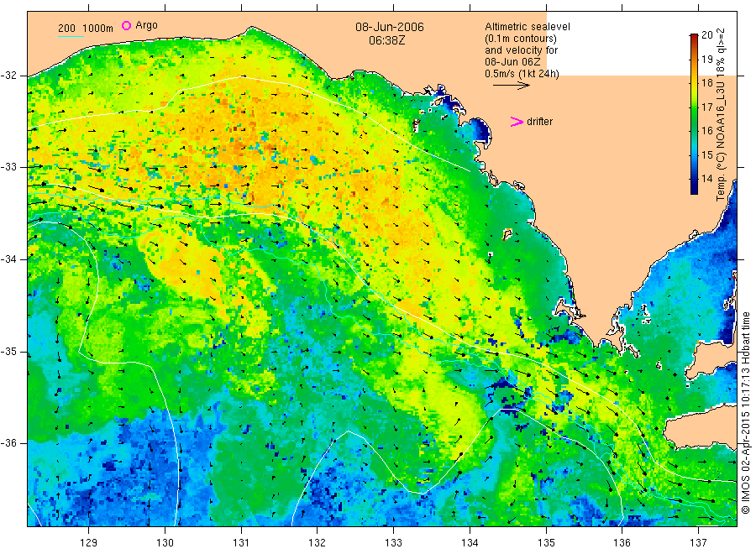Click the 'Argo' legend label
Viewport: 756px width, 554px height.
click(146, 25)
